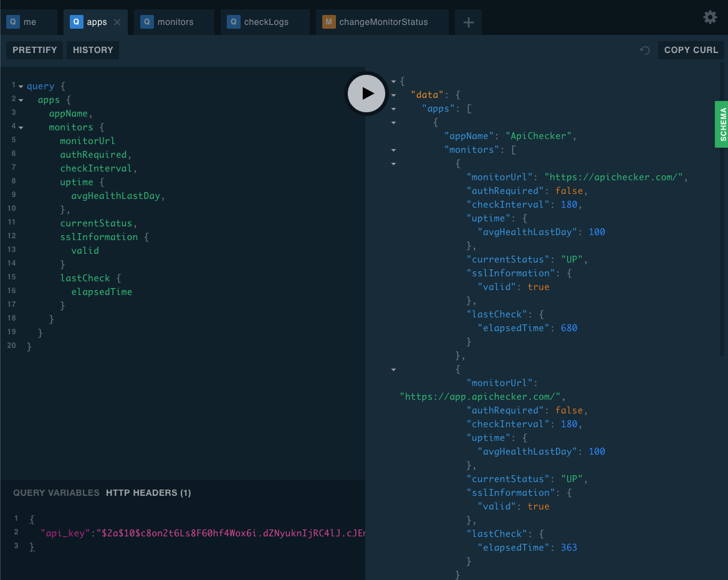The width and height of the screenshot is (728, 580).
Task: Open the query HISTORY
Action: click(93, 50)
